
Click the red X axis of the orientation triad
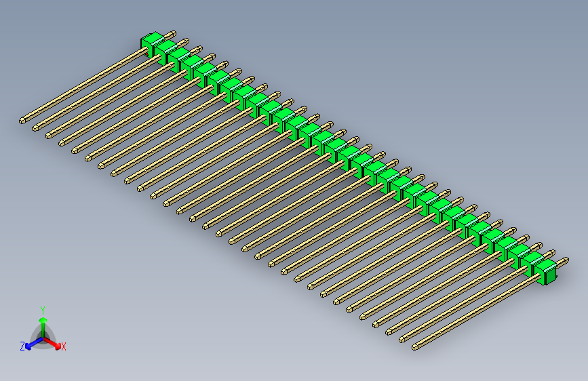(52, 342)
